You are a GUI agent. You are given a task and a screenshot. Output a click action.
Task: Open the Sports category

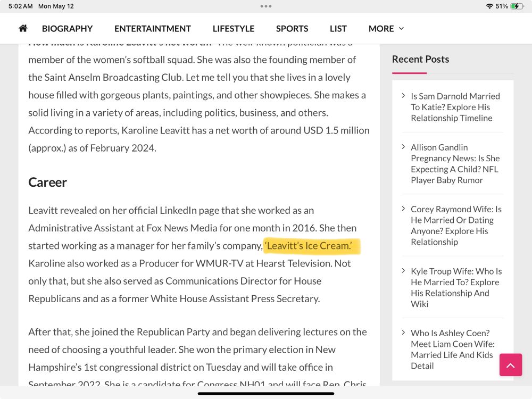coord(292,29)
